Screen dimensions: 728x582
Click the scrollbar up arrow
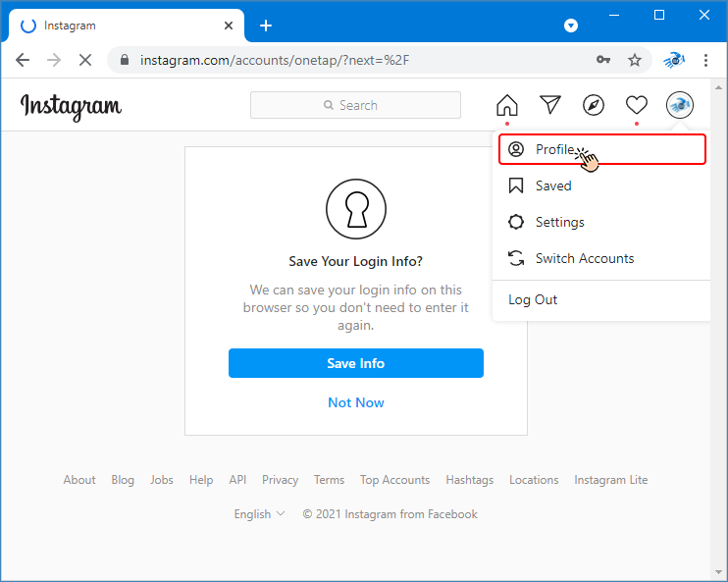pos(719,87)
